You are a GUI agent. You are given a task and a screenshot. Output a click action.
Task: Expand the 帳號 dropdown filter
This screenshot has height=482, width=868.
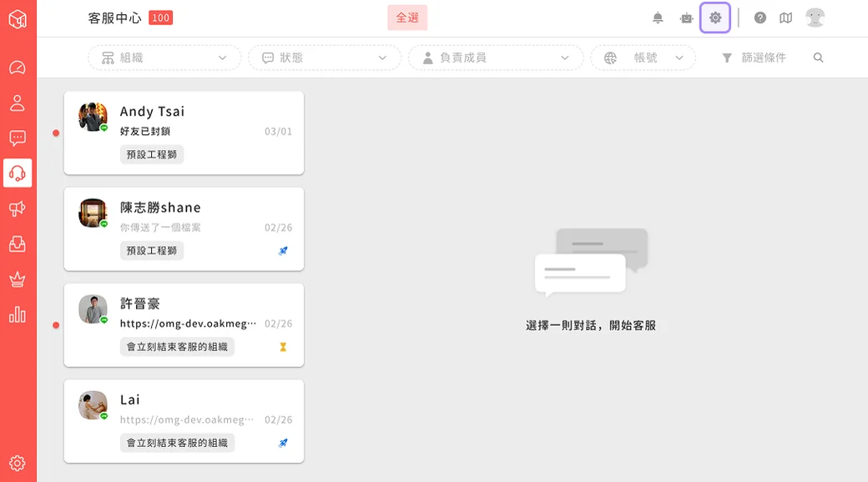point(643,58)
